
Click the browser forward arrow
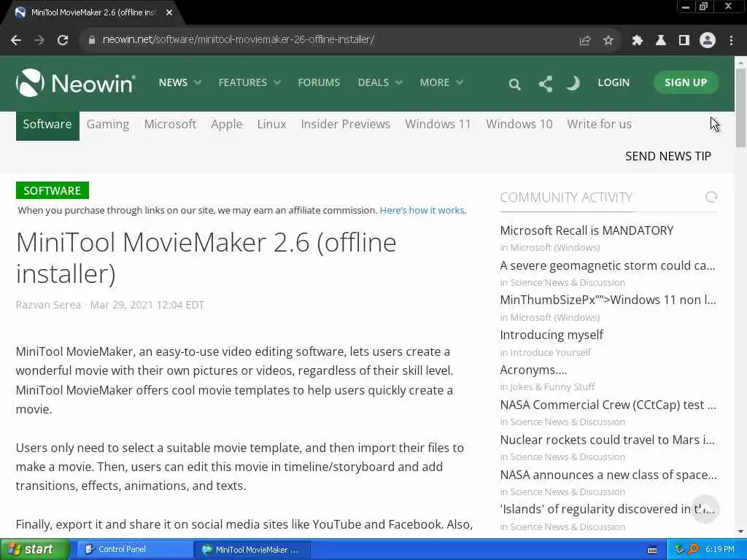coord(39,40)
